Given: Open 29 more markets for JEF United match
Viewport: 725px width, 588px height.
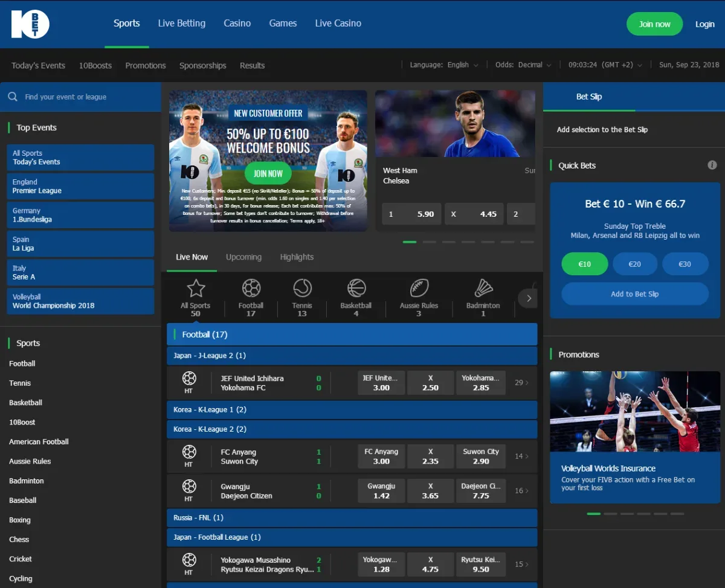Looking at the screenshot, I should (521, 383).
